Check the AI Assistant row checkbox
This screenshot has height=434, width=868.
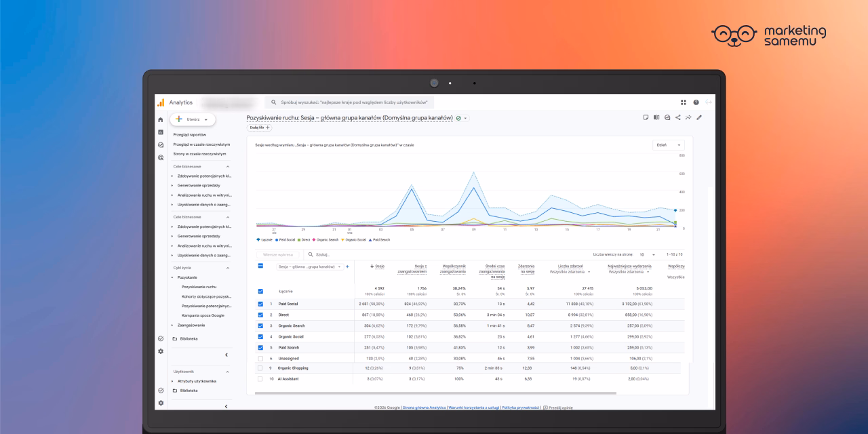click(x=260, y=378)
